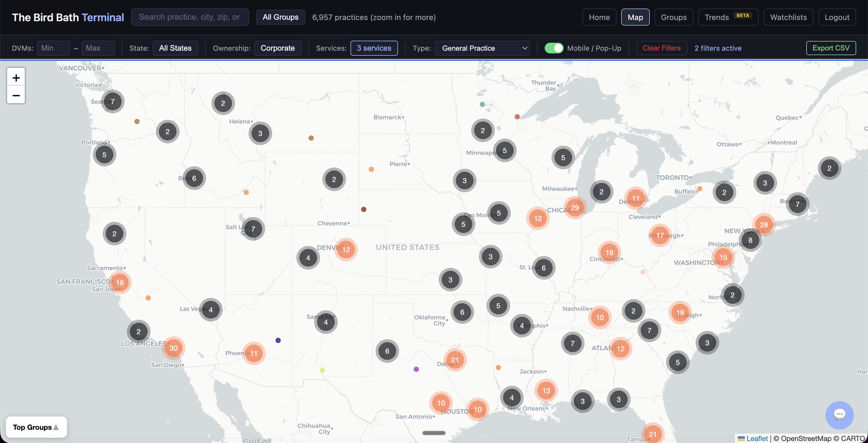Click the DVMs Min input field
This screenshot has width=868, height=443.
53,48
